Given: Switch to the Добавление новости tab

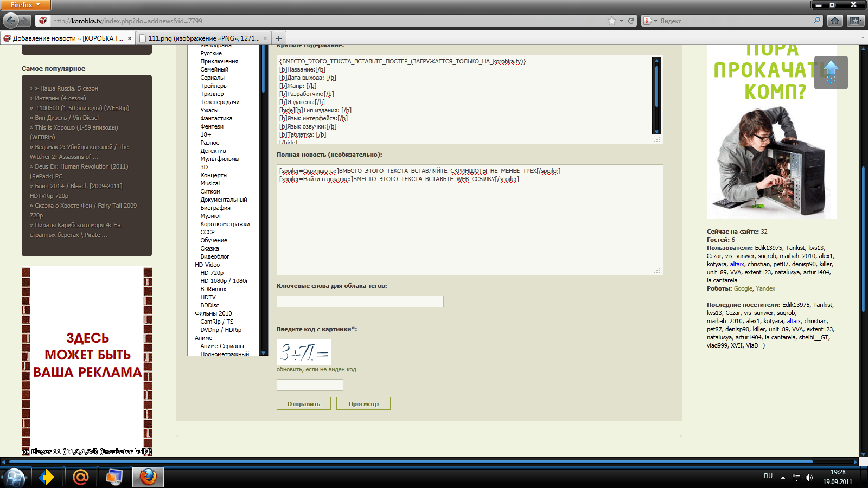Looking at the screenshot, I should tap(68, 38).
